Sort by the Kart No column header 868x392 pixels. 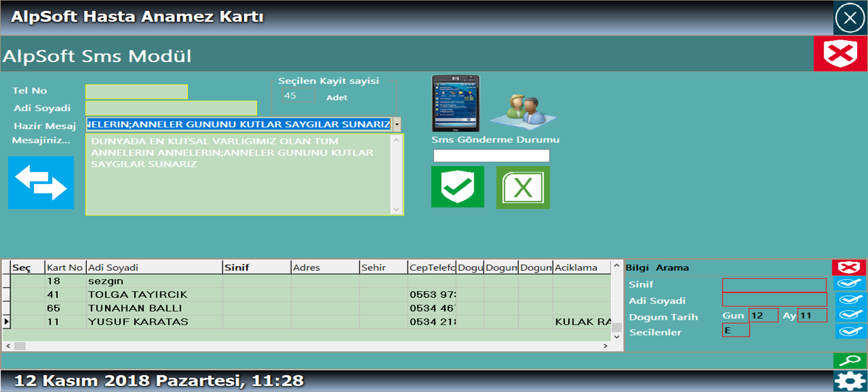tap(66, 267)
